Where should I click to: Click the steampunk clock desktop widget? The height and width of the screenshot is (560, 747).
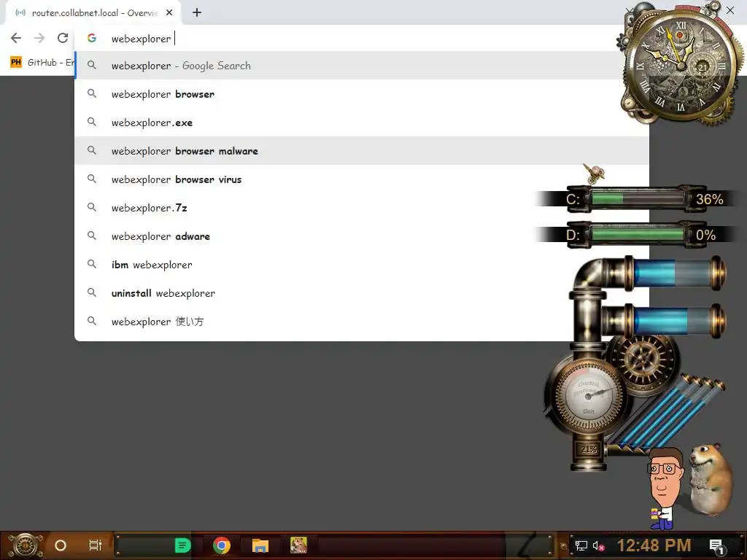pos(681,64)
